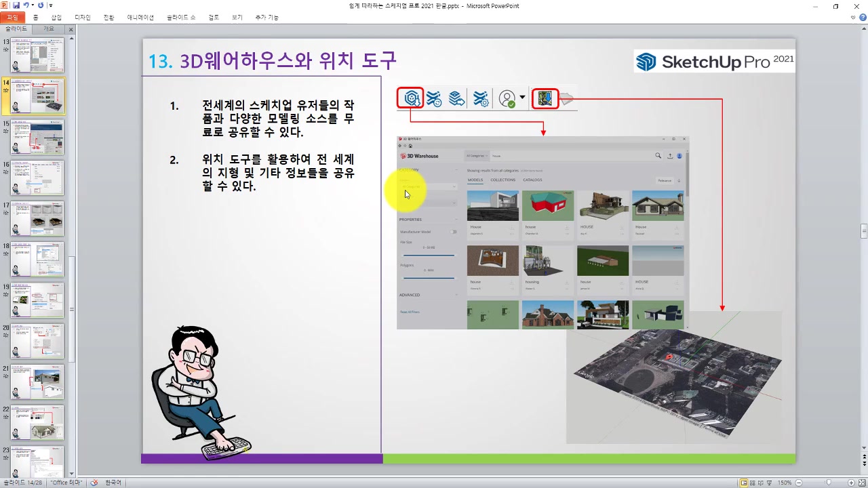Select the Slide Show view icon
Screen dimensions: 868x488
(x=768, y=483)
